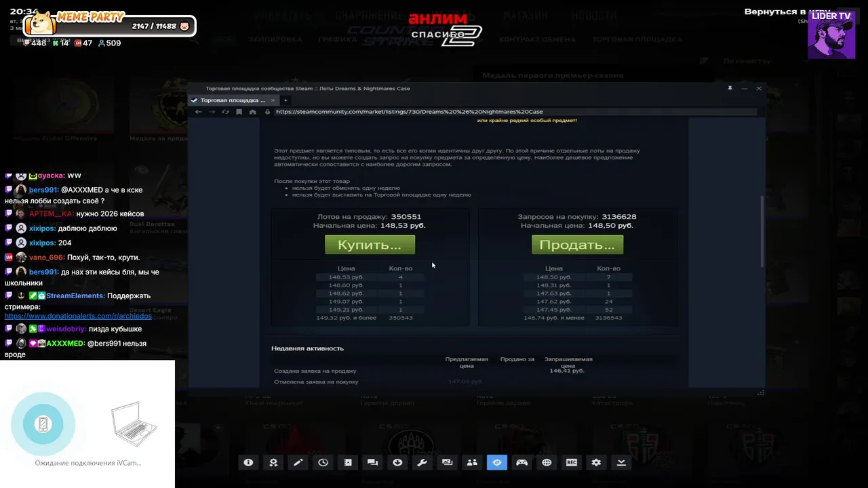Open overlay settings gear icon
This screenshot has height=488, width=868.
tap(596, 462)
